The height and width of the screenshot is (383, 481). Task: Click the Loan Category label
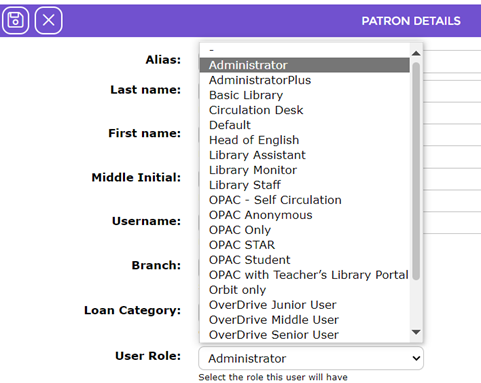tap(133, 310)
